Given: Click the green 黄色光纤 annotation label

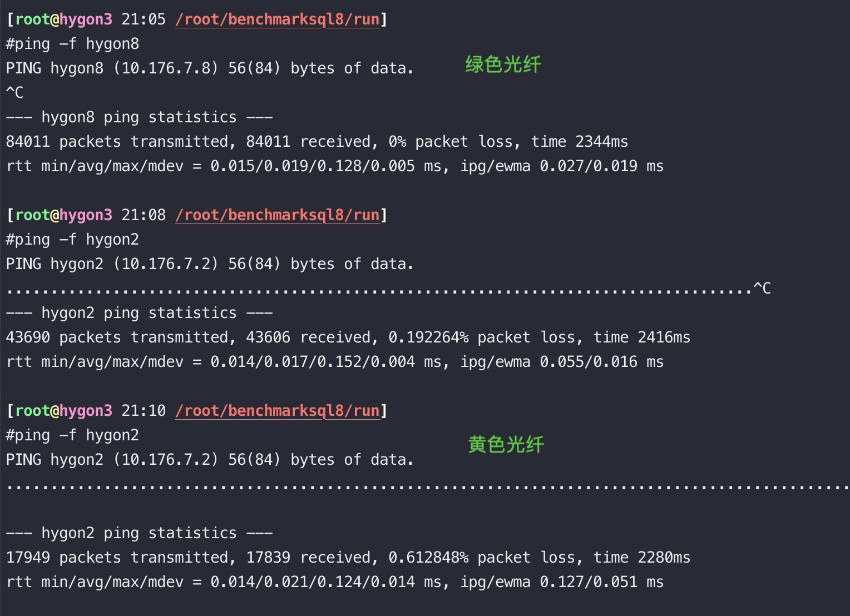Looking at the screenshot, I should point(506,445).
